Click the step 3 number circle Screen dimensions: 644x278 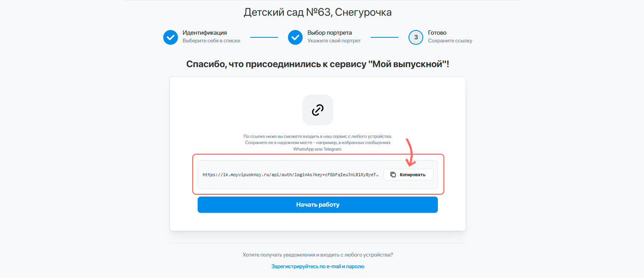[416, 37]
